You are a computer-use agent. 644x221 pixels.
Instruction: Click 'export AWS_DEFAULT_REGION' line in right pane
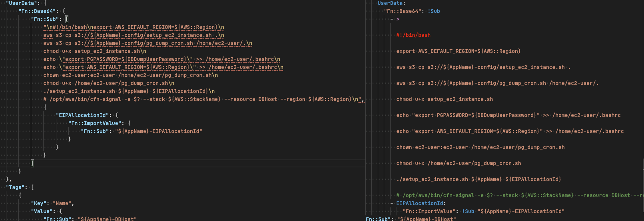(x=459, y=51)
